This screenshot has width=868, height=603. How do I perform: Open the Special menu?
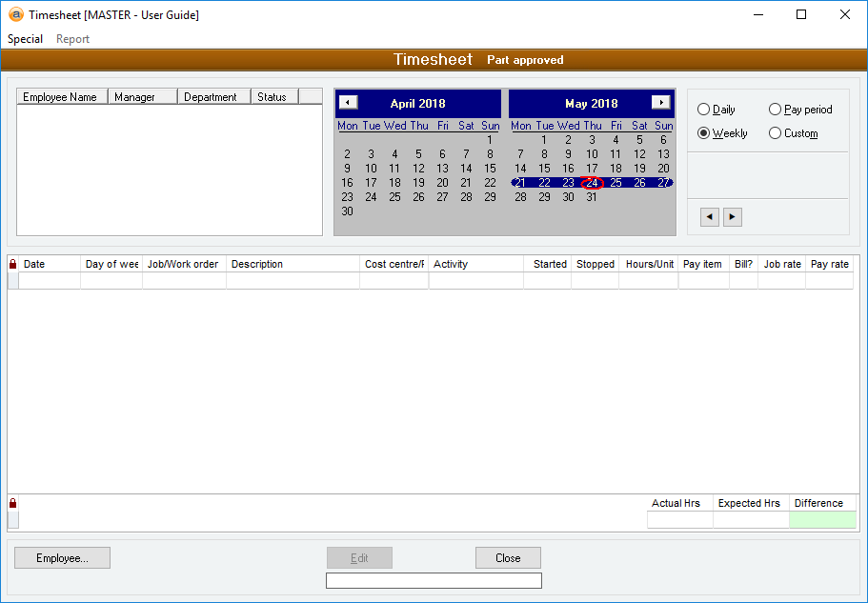pyautogui.click(x=26, y=39)
